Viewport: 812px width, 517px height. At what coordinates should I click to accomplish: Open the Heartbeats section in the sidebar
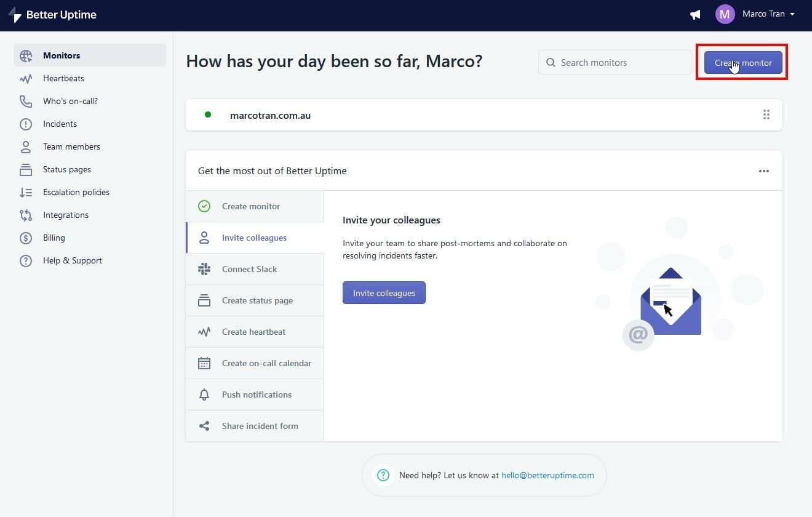pyautogui.click(x=63, y=78)
